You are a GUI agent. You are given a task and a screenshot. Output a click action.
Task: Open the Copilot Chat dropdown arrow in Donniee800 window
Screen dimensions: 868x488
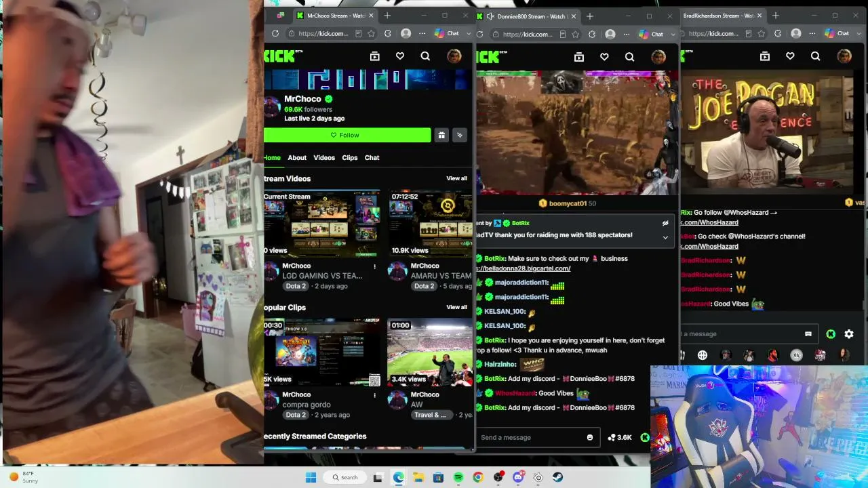(672, 34)
